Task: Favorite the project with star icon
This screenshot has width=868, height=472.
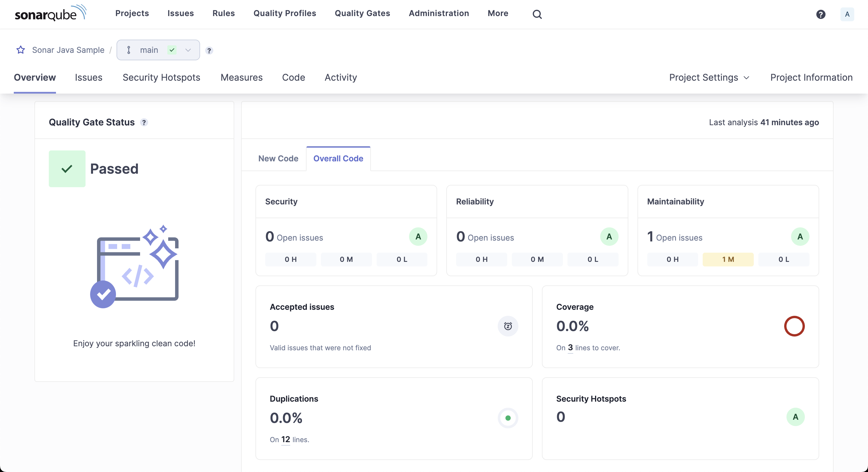Action: pos(21,50)
